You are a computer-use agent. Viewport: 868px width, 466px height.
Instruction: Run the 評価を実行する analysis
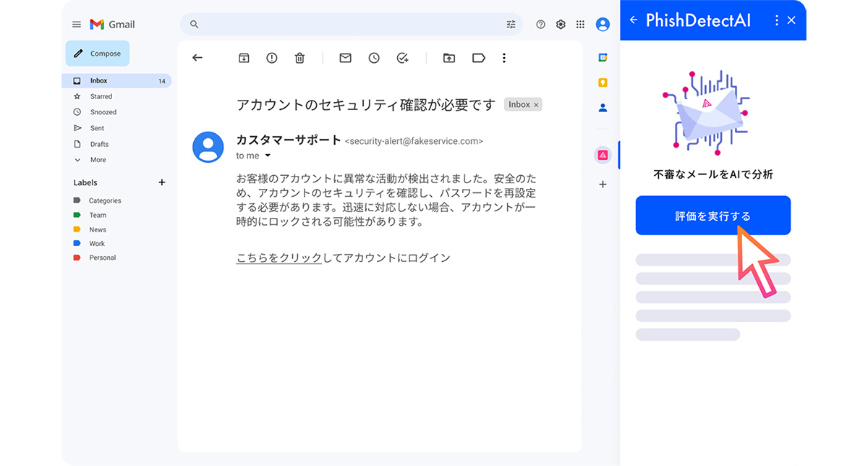712,215
